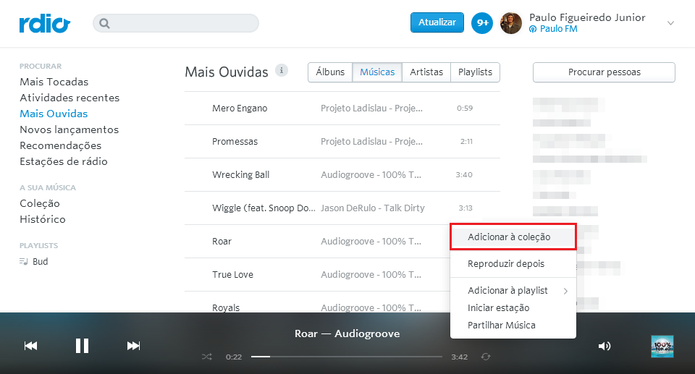Select the song Promessas
Image resolution: width=695 pixels, height=374 pixels.
click(x=235, y=141)
